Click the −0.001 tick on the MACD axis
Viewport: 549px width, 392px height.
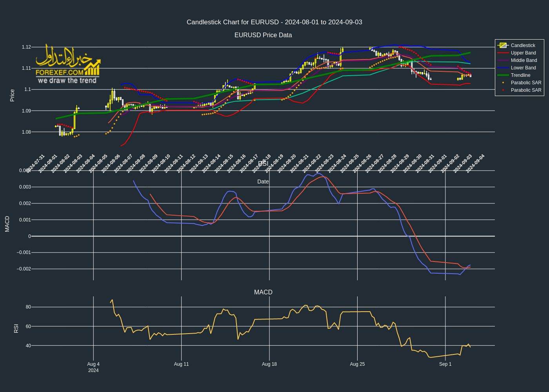tap(24, 252)
